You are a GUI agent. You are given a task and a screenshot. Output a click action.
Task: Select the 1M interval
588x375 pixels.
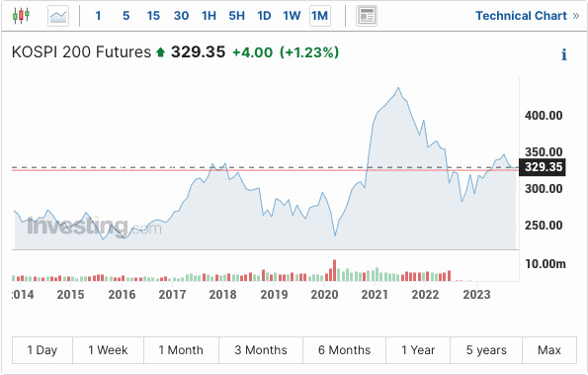[320, 16]
